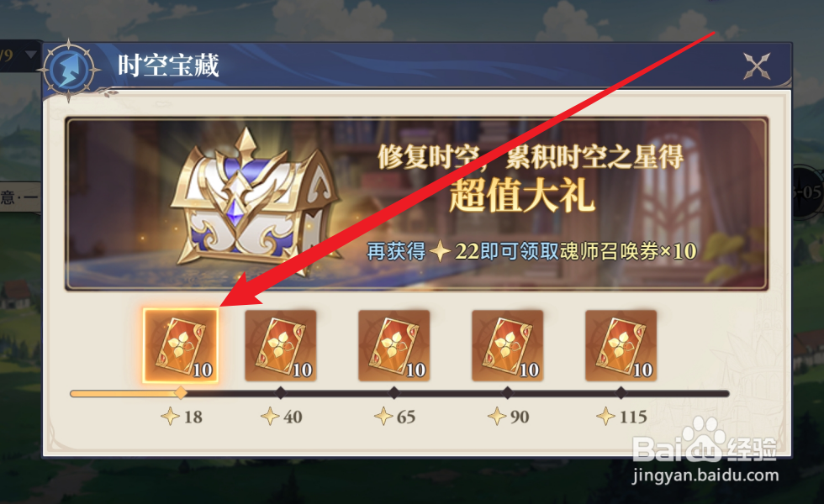Click the 40 milestone diamond on progress bar
Image resolution: width=824 pixels, height=504 pixels.
pos(281,393)
